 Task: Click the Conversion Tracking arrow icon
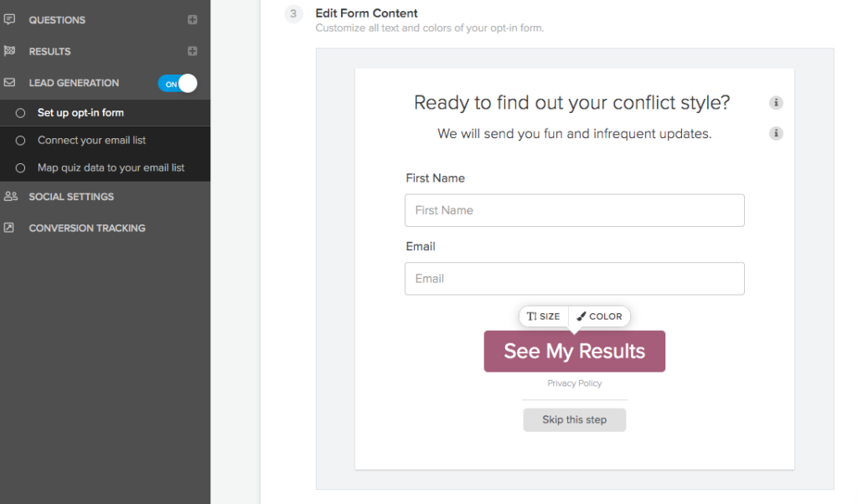point(8,228)
